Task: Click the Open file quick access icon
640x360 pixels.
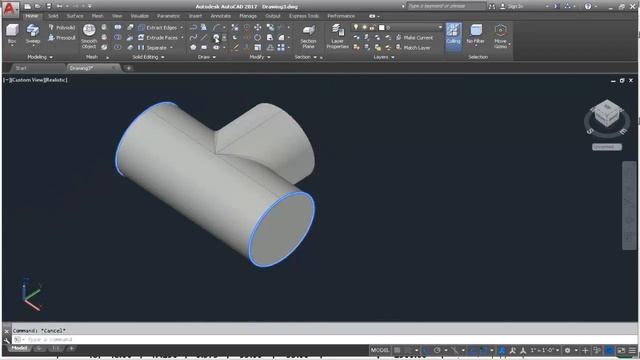Action: click(38, 7)
